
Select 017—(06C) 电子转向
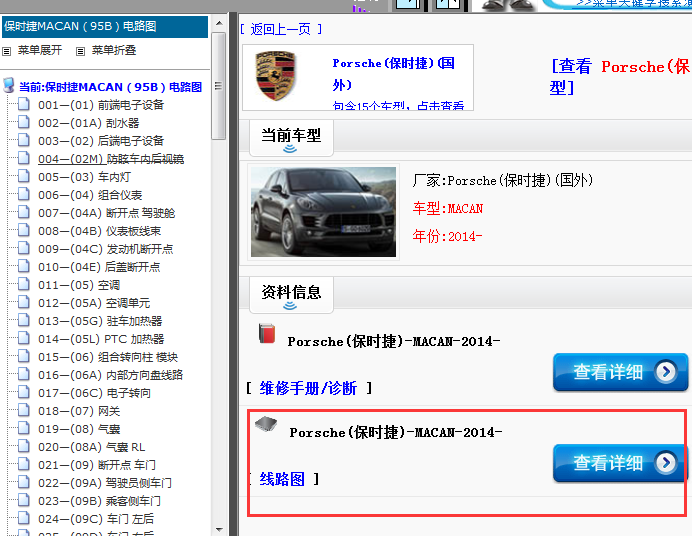click(94, 393)
